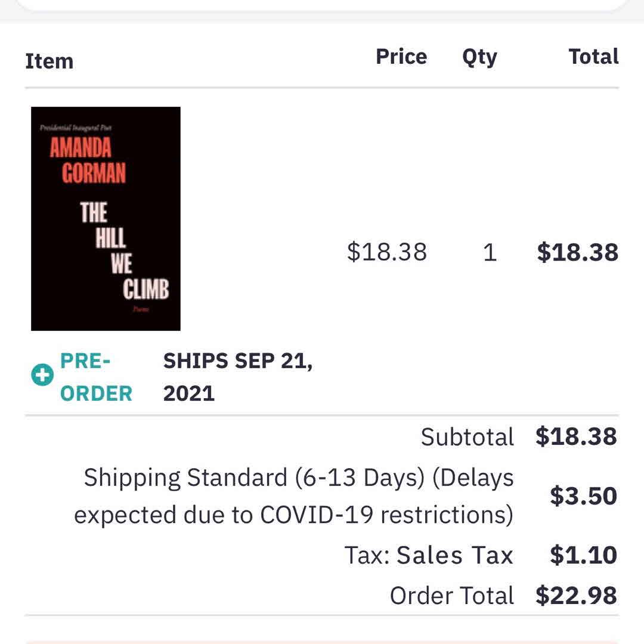Click the Tax: Sales Tax label
This screenshot has height=644, width=644.
[x=429, y=555]
